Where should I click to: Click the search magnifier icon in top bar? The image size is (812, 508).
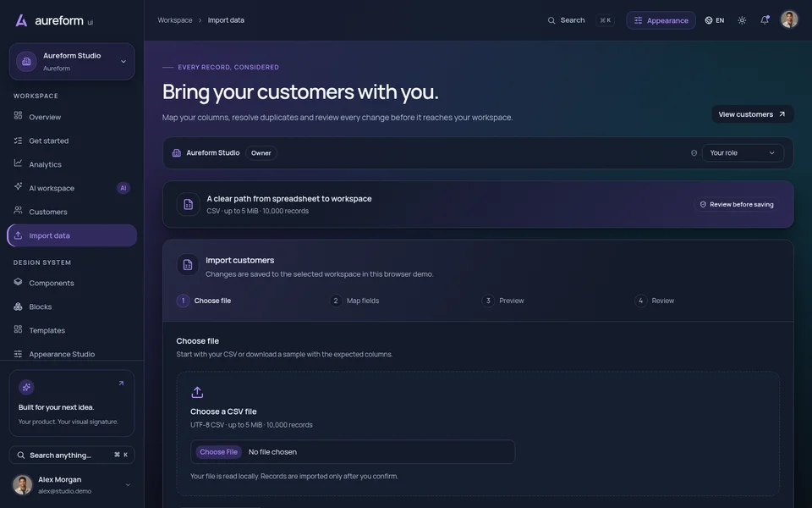click(x=551, y=20)
